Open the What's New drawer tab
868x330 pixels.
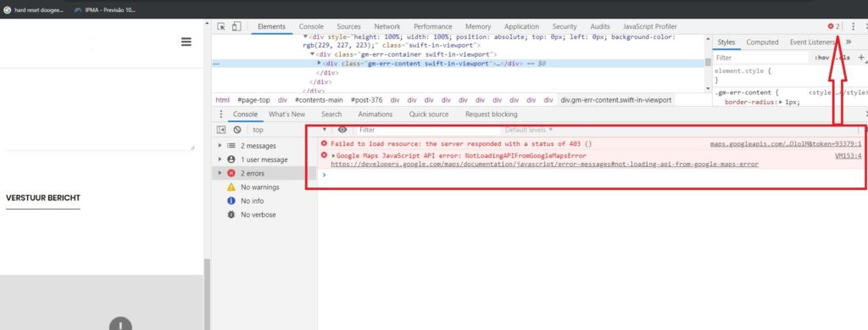[287, 114]
